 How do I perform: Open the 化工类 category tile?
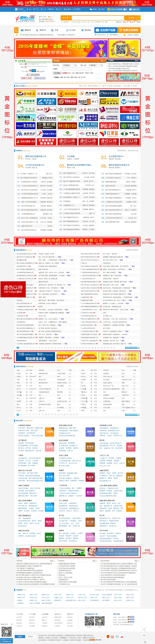tap(90, 507)
